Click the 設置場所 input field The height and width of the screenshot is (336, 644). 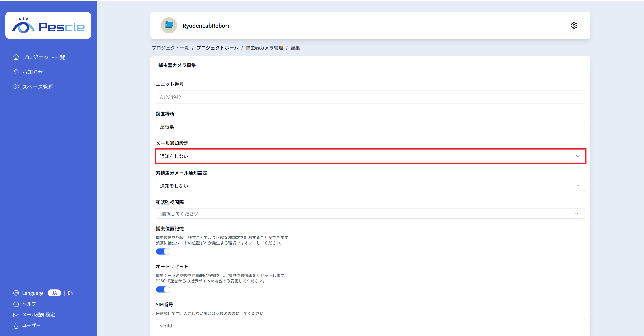pyautogui.click(x=370, y=127)
